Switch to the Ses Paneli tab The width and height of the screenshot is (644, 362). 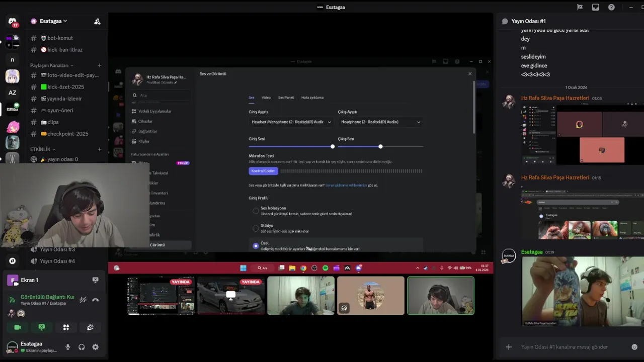(286, 98)
